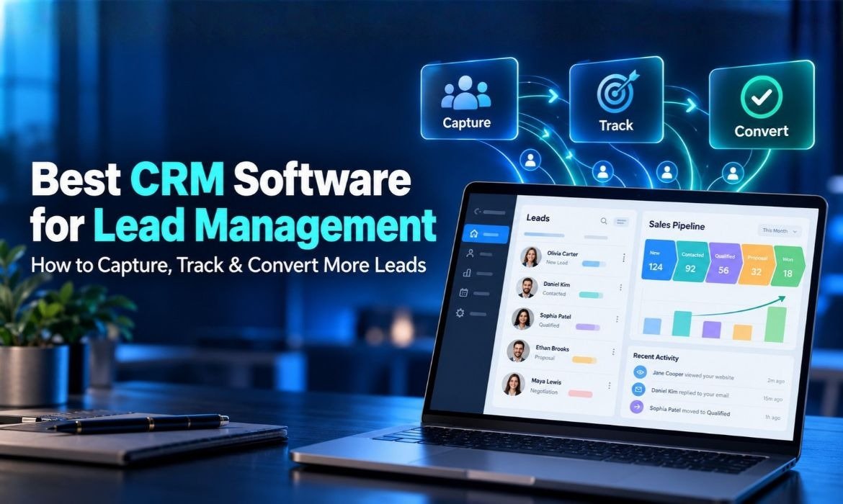Click Olivia Carter's blue New Lead status pill

point(594,264)
